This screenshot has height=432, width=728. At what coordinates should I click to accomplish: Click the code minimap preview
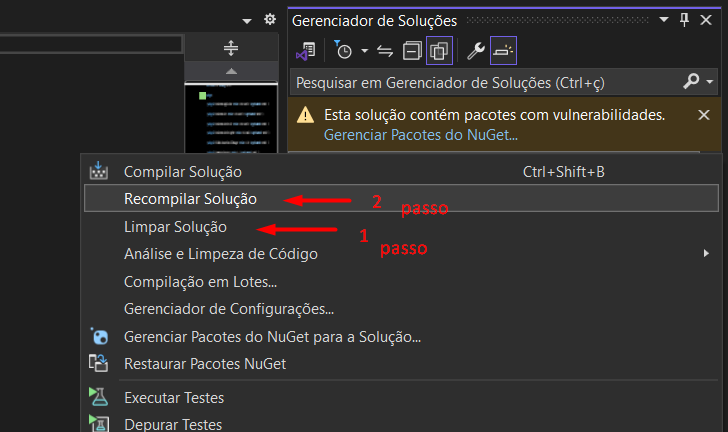pyautogui.click(x=231, y=118)
